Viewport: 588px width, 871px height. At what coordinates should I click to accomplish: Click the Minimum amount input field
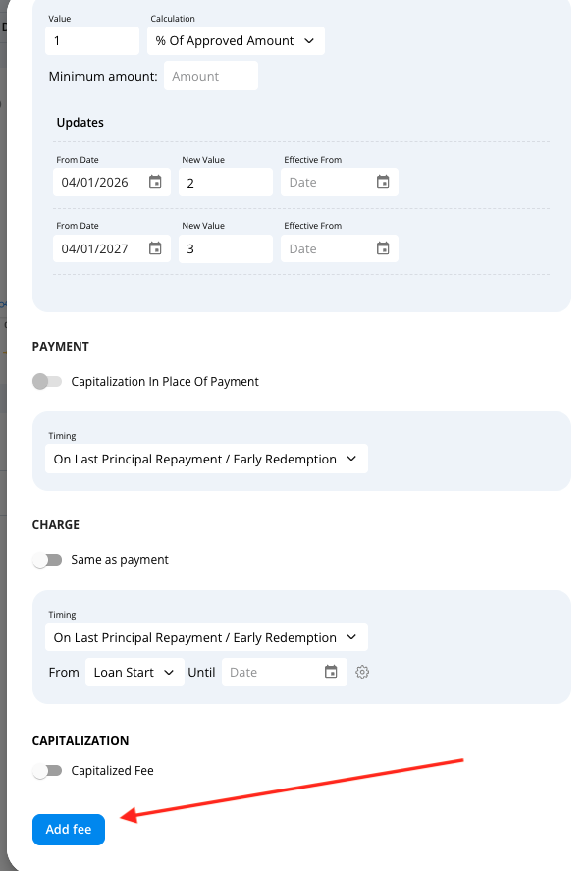210,75
